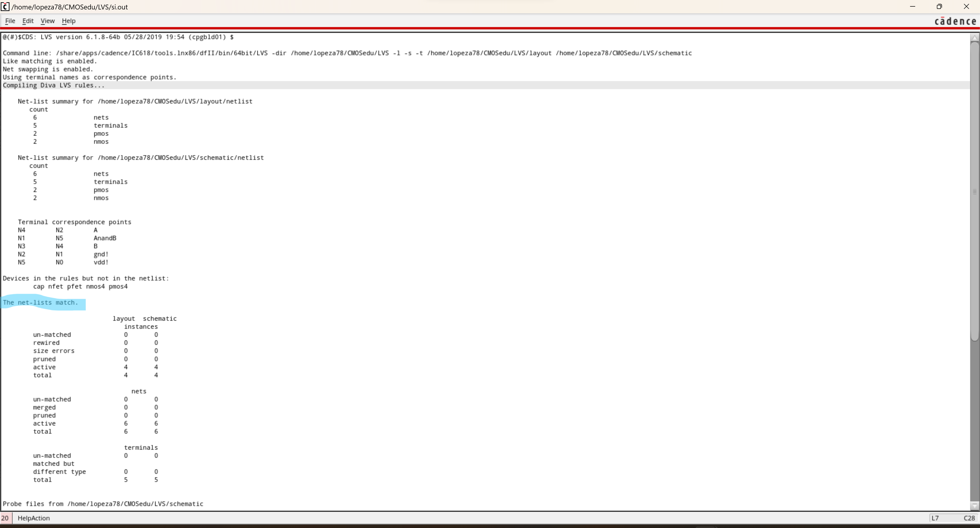Viewport: 980px width, 528px height.
Task: Open the View menu
Action: coord(47,21)
